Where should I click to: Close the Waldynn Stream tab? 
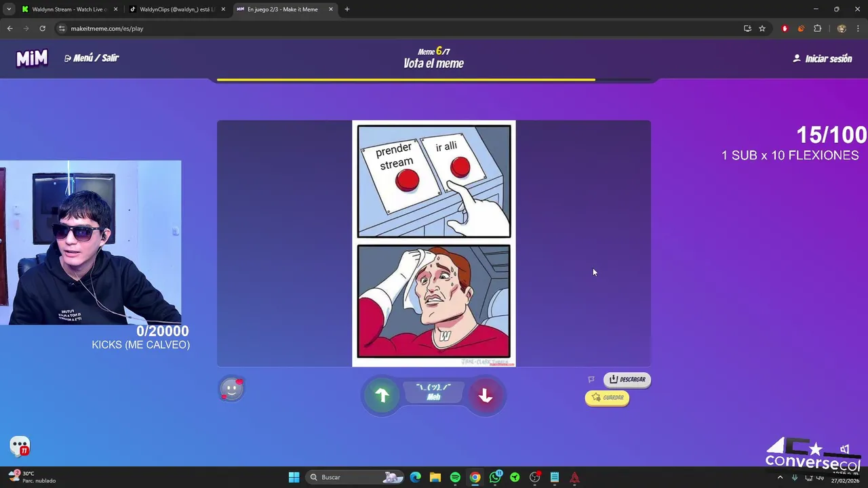click(x=115, y=9)
